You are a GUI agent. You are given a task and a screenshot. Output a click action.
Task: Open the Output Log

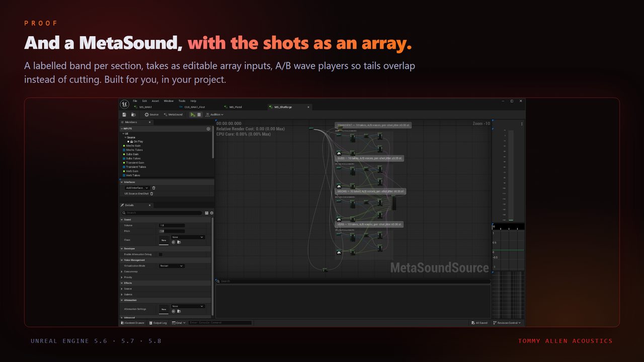pos(157,323)
